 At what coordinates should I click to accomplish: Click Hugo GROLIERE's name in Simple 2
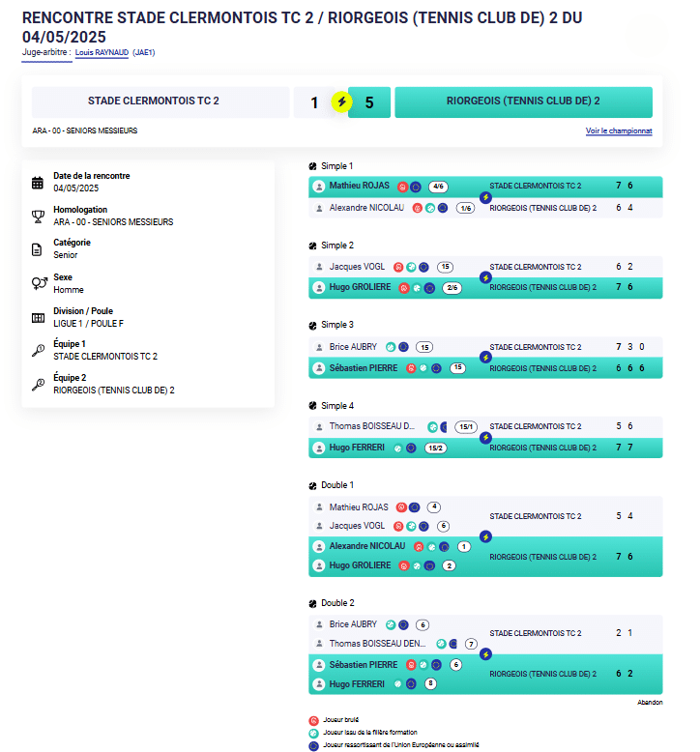click(361, 287)
